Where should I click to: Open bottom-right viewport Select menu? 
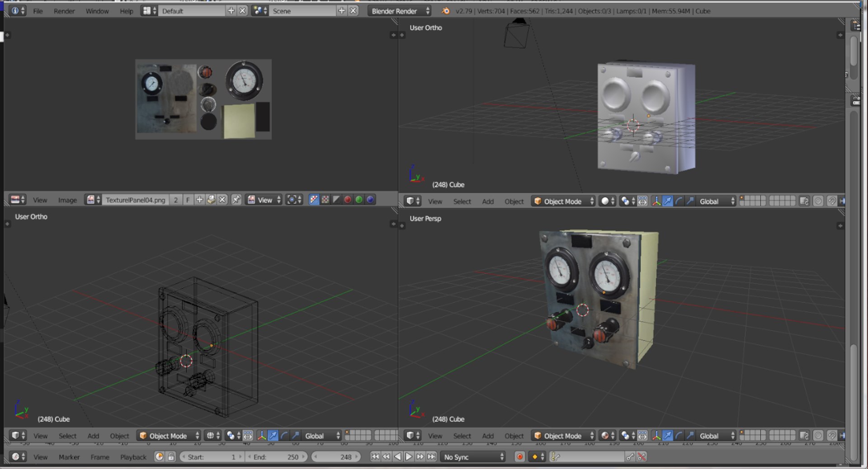click(462, 436)
